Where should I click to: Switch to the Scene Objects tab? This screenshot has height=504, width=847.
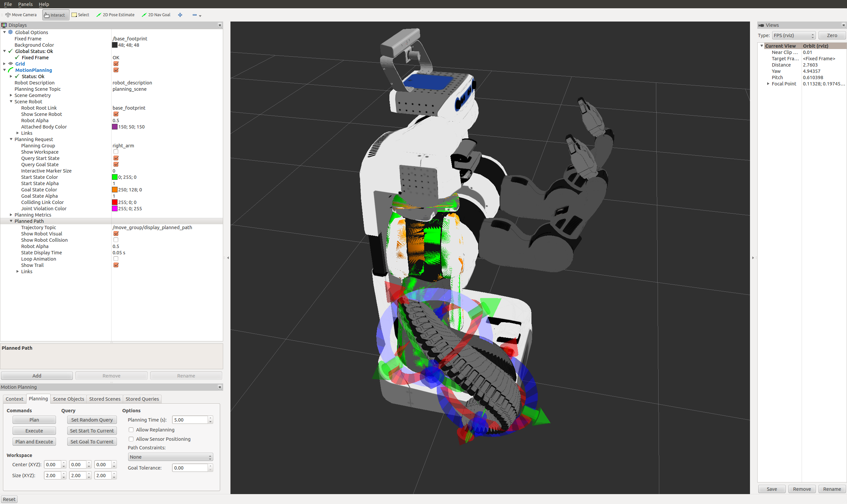(x=68, y=399)
